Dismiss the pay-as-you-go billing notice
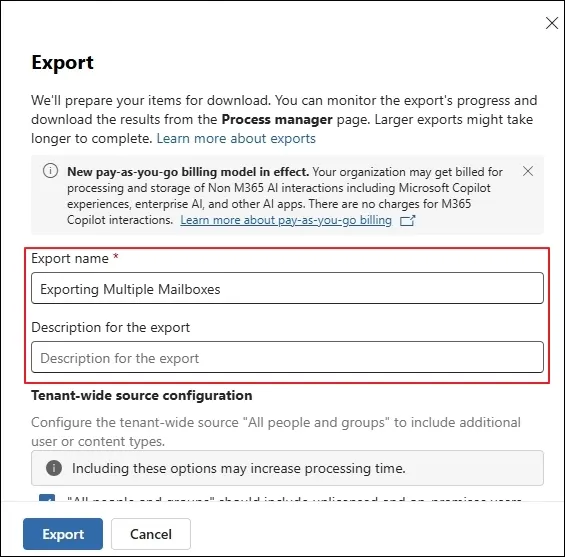565x557 pixels. (x=528, y=171)
